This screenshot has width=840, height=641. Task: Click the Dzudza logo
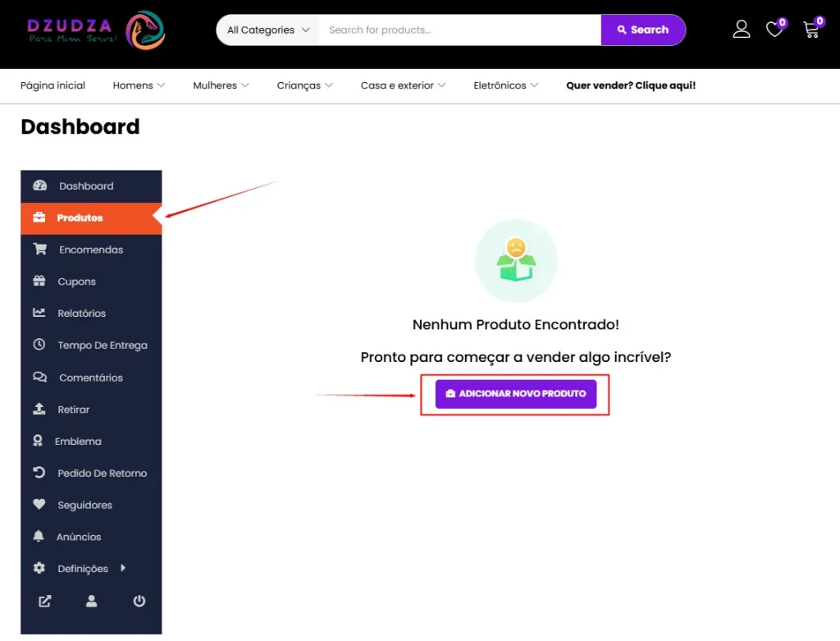[97, 30]
